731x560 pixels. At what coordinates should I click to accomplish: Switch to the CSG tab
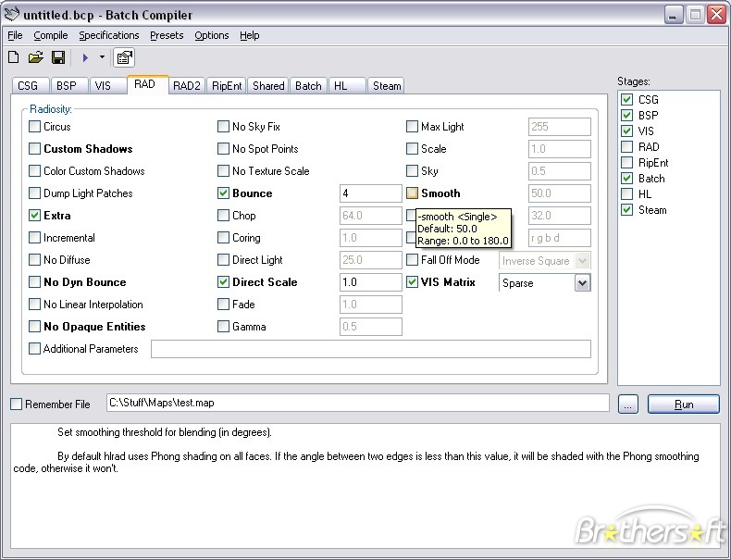31,86
